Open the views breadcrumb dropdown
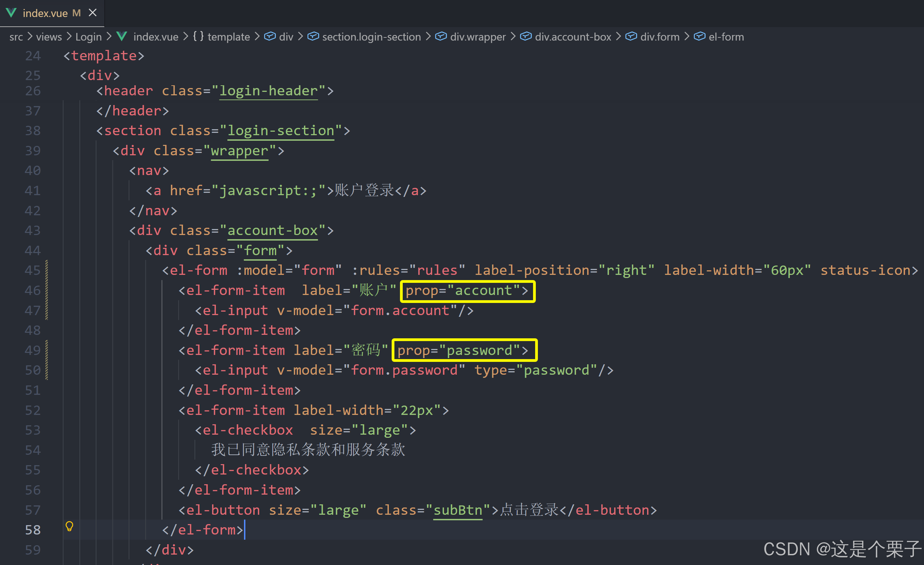The height and width of the screenshot is (565, 924). (49, 37)
